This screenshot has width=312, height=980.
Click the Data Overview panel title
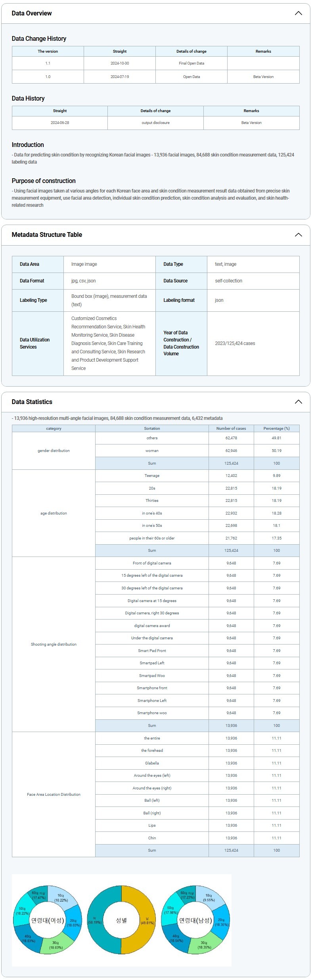(32, 13)
